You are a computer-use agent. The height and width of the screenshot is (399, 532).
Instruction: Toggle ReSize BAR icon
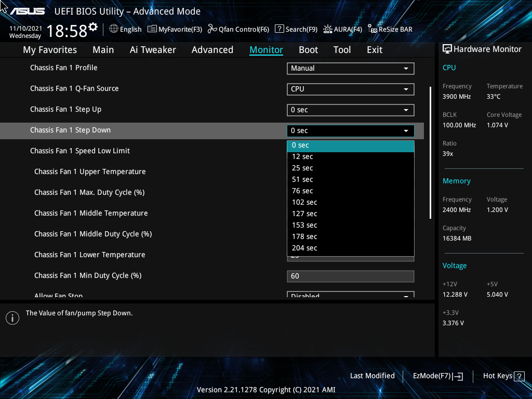[373, 29]
